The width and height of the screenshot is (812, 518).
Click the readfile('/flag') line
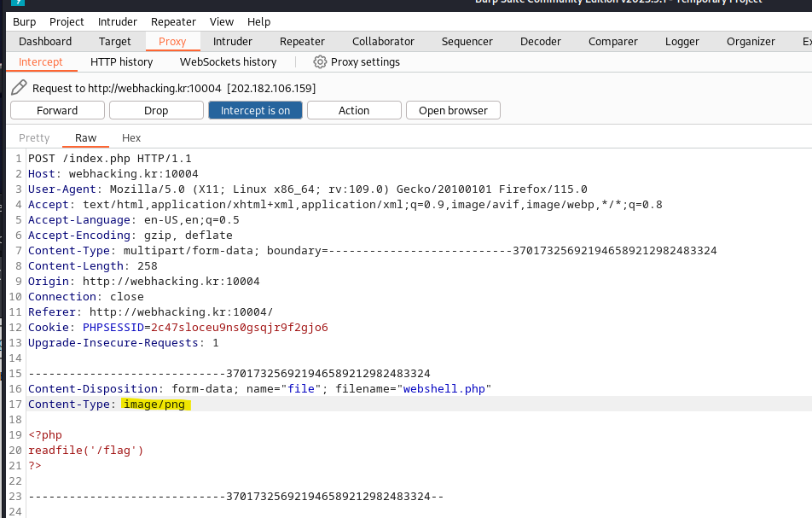click(x=86, y=451)
